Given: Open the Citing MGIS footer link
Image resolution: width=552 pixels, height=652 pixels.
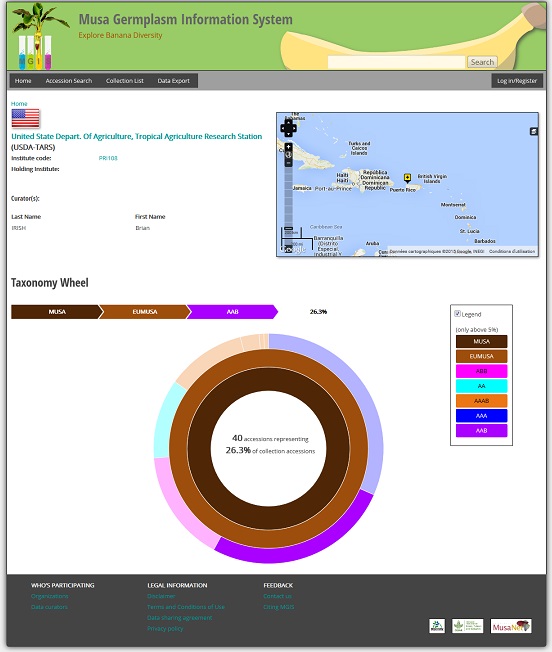Looking at the screenshot, I should pos(278,607).
